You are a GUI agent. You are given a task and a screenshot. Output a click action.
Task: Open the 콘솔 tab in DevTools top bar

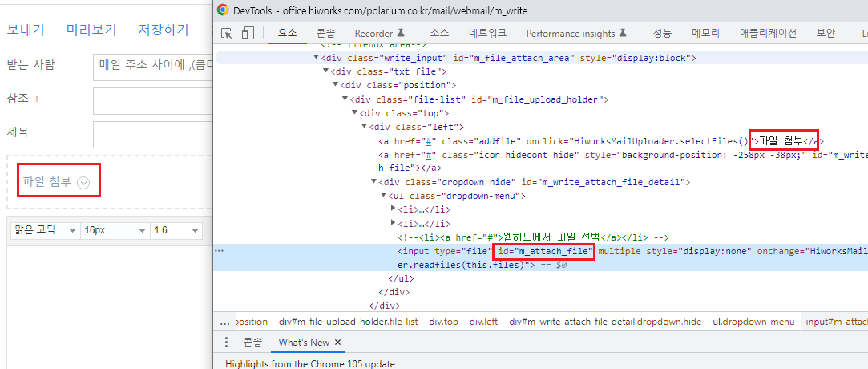click(x=325, y=33)
